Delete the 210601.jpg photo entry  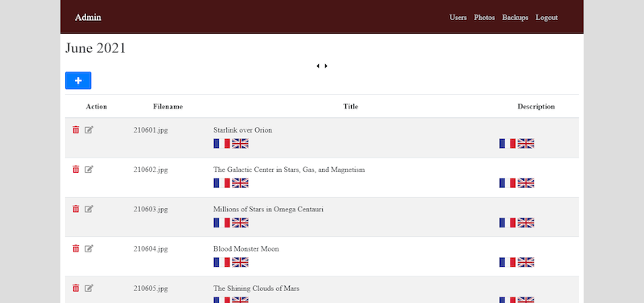(76, 130)
